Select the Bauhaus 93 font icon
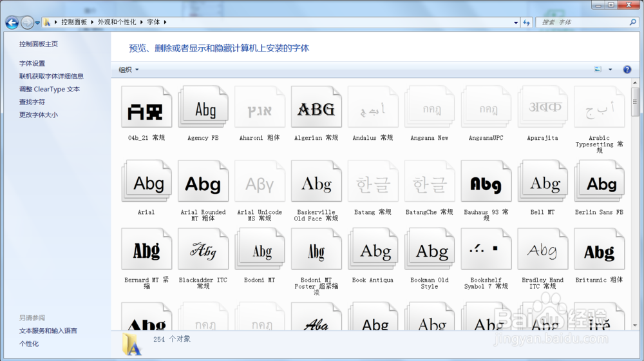This screenshot has width=644, height=361. (x=486, y=181)
